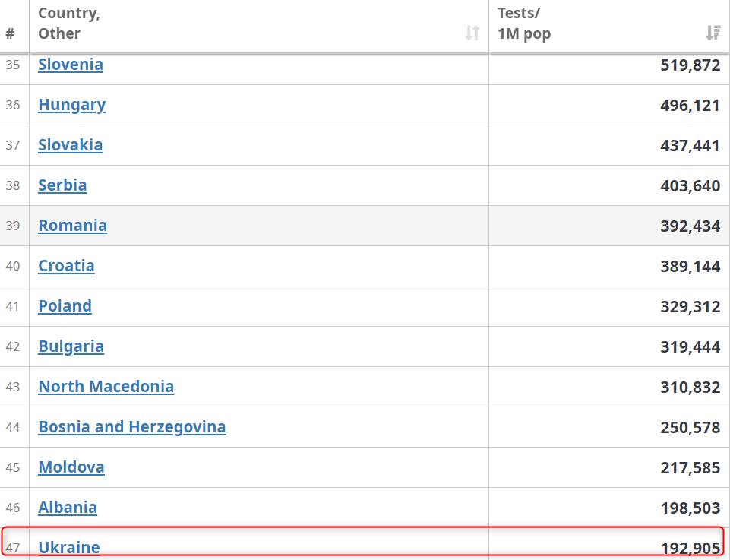Open the Romania country link

click(x=72, y=226)
